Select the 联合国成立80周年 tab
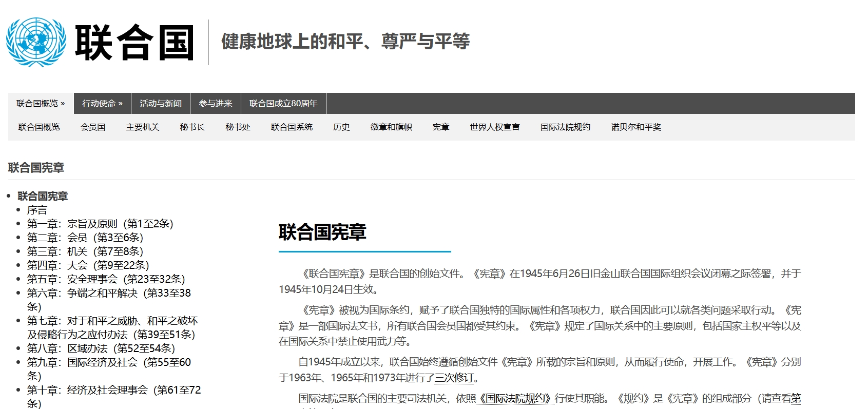Viewport: 868px width, 409px height. tap(283, 104)
